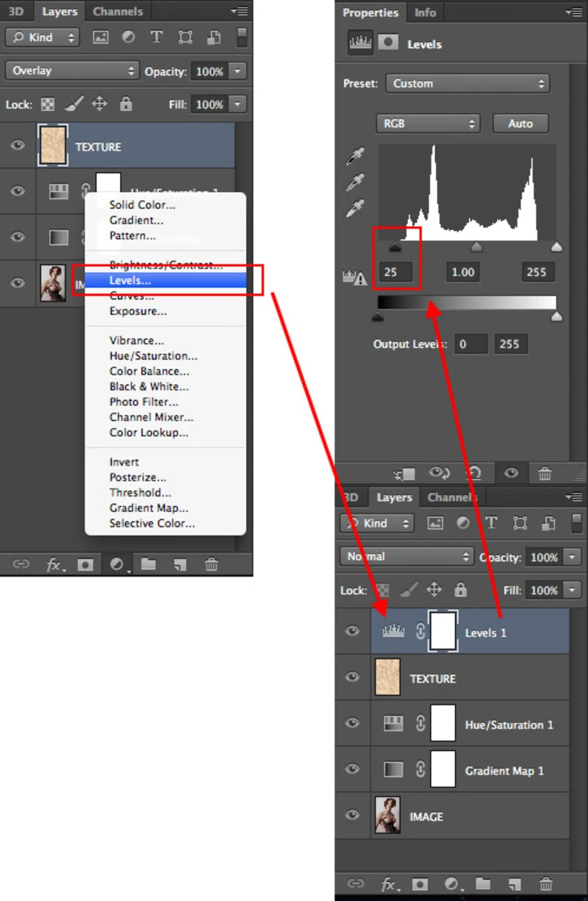Switch to Channels tab in Overlay-mode Layers panel
588x901 pixels.
[x=118, y=12]
